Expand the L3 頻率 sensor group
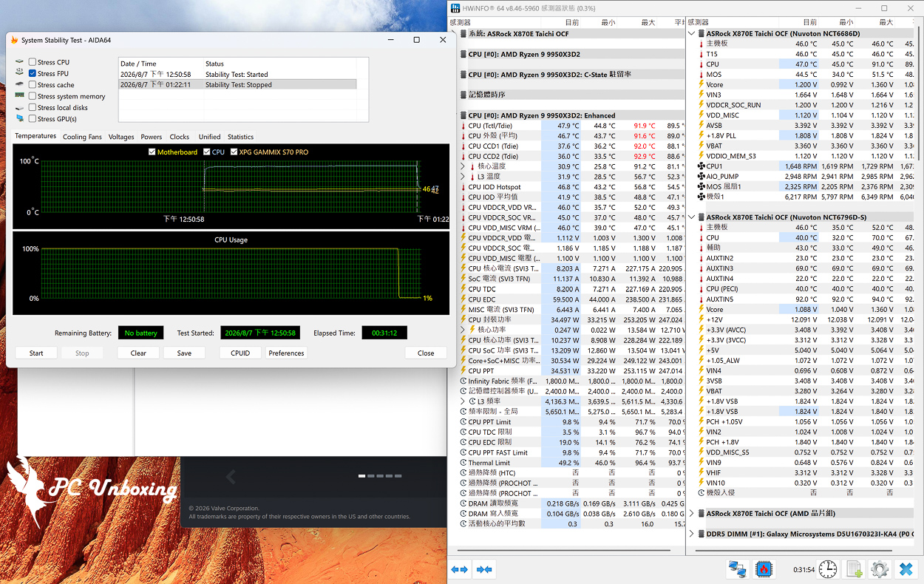 463,401
